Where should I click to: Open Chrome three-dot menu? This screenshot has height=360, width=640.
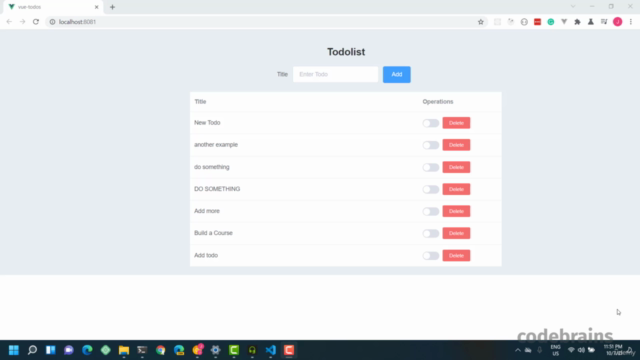631,22
